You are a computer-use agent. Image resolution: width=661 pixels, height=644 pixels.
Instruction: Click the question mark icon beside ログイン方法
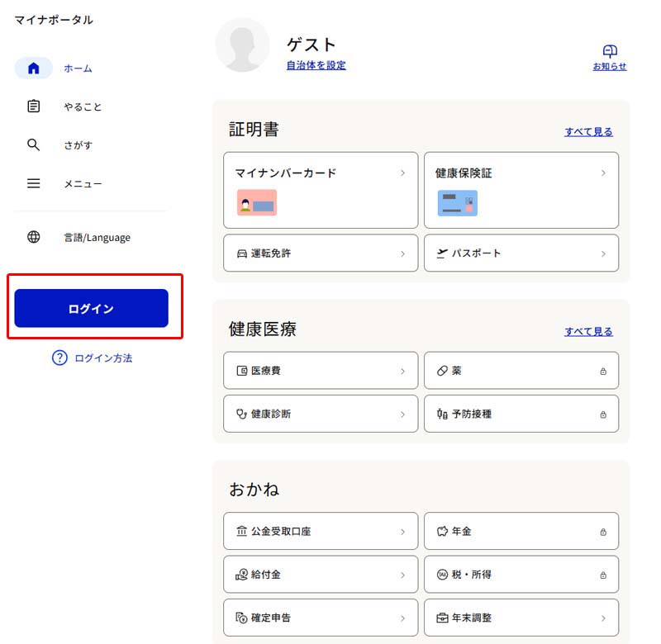point(59,358)
